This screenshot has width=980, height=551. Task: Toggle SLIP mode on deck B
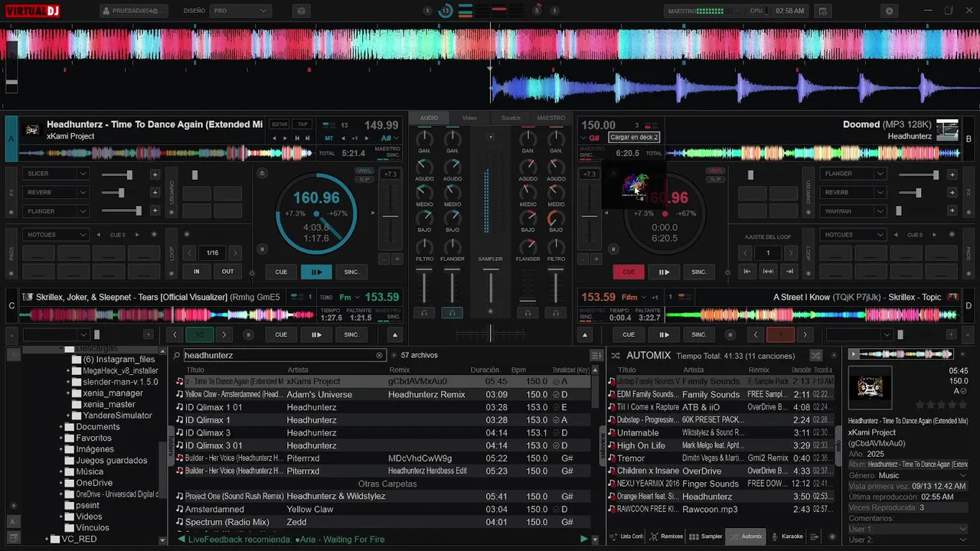tap(716, 179)
